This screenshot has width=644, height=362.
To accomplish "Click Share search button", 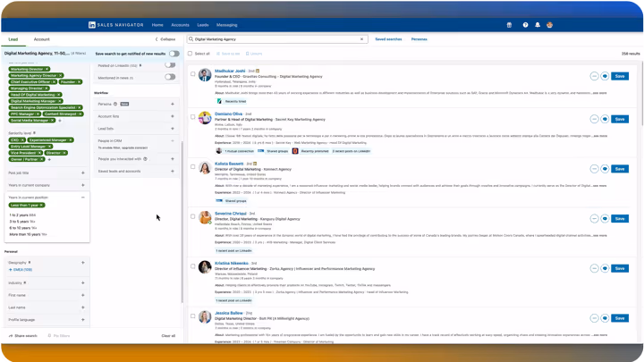I will pyautogui.click(x=23, y=336).
